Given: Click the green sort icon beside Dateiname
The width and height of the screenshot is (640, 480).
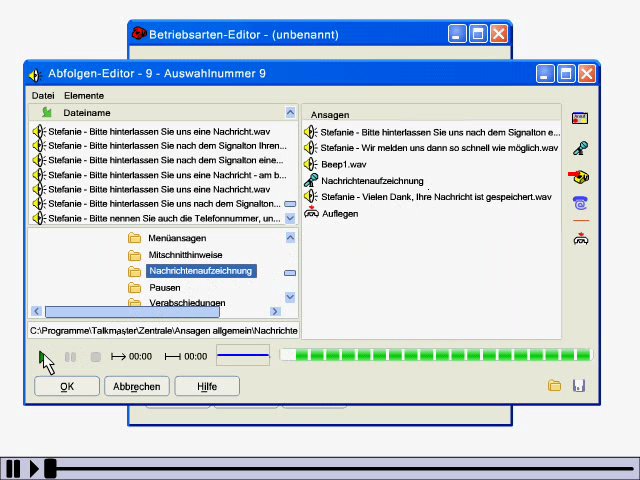Looking at the screenshot, I should click(47, 112).
